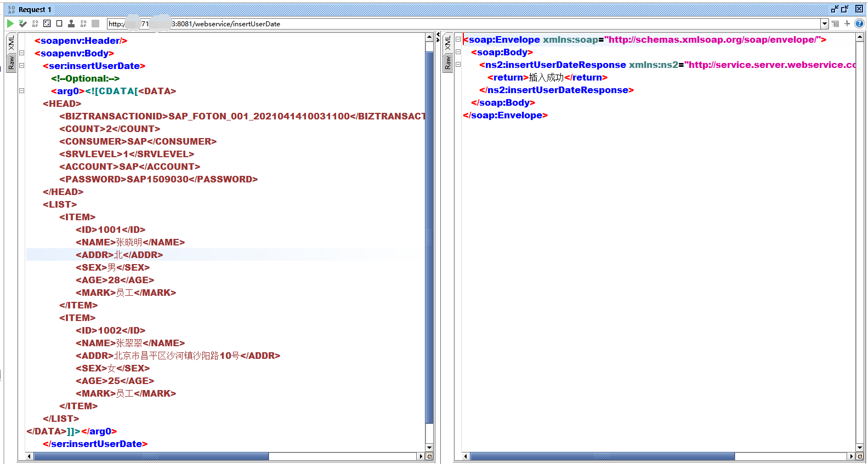Click the closing </soap:Envelope> line

(506, 115)
